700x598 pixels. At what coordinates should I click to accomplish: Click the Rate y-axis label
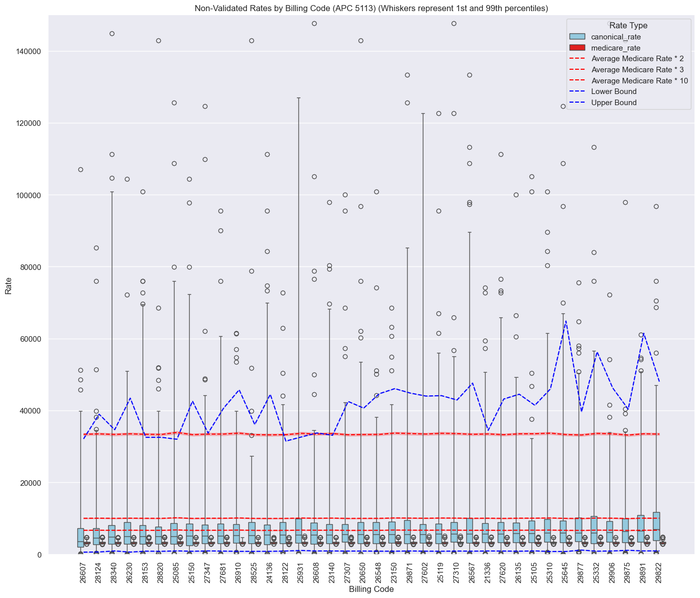coord(8,285)
